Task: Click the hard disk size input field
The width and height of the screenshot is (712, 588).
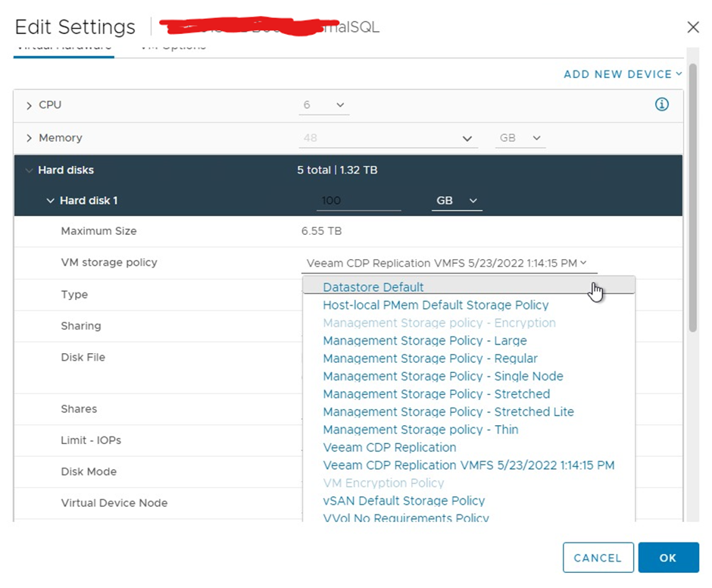Action: pyautogui.click(x=358, y=201)
